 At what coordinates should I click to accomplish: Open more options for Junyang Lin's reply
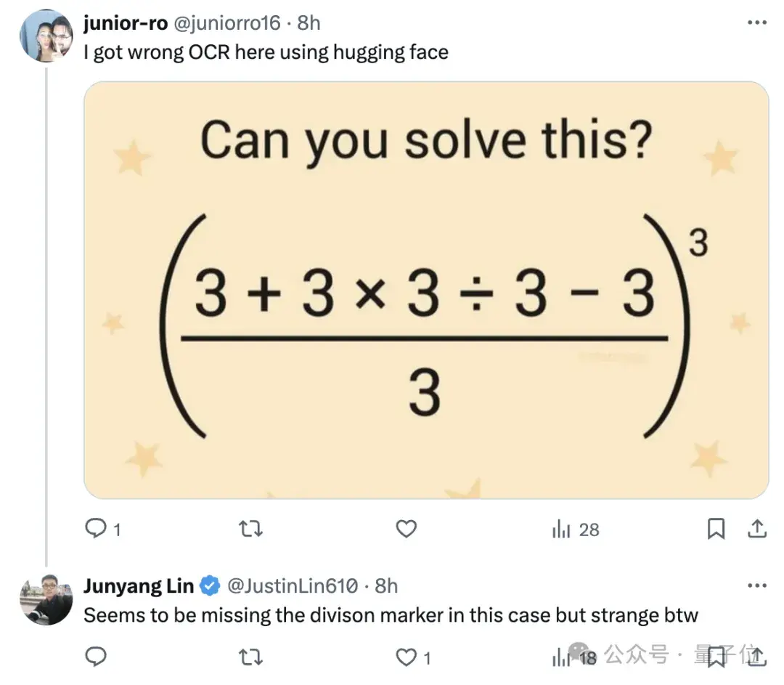756,585
